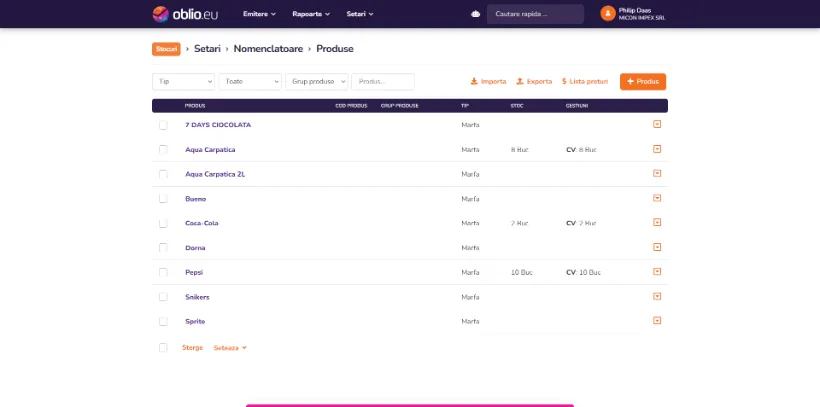Click the PRODUS column header

pyautogui.click(x=195, y=106)
